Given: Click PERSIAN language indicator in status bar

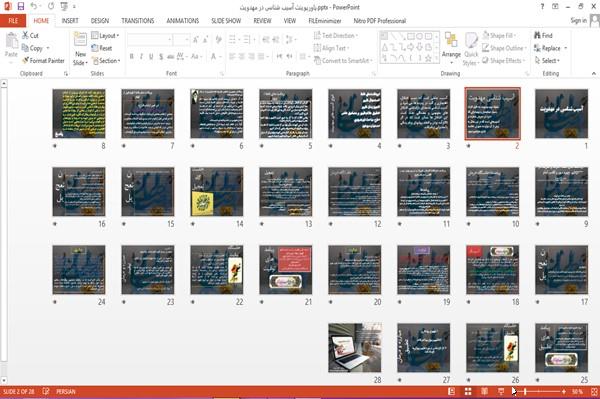Looking at the screenshot, I should 65,391.
